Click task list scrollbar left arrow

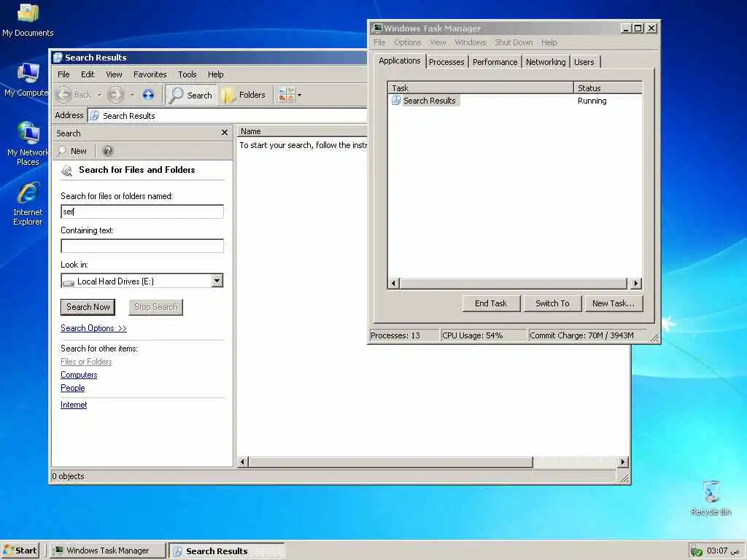tap(393, 284)
